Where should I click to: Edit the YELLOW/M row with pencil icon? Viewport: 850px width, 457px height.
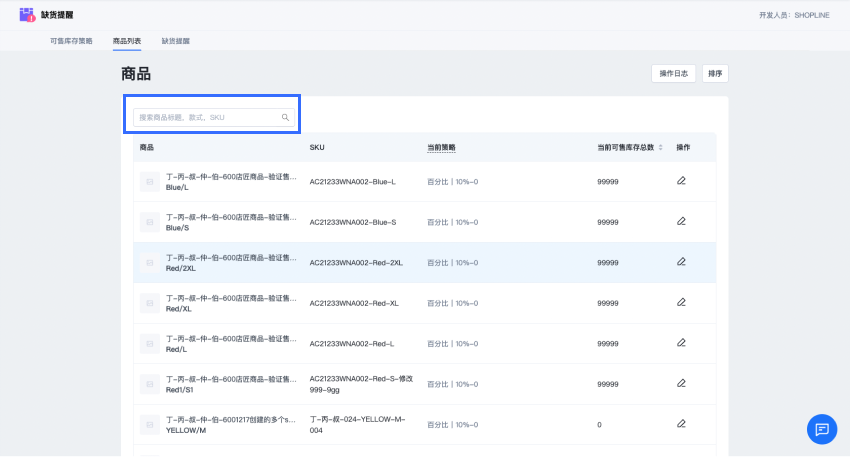click(681, 423)
